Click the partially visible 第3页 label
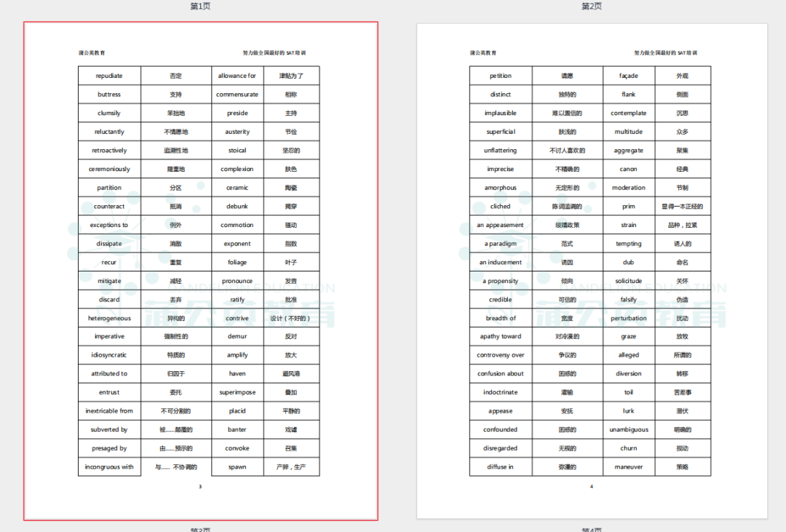Screen dimensions: 786x532 pyautogui.click(x=200, y=528)
